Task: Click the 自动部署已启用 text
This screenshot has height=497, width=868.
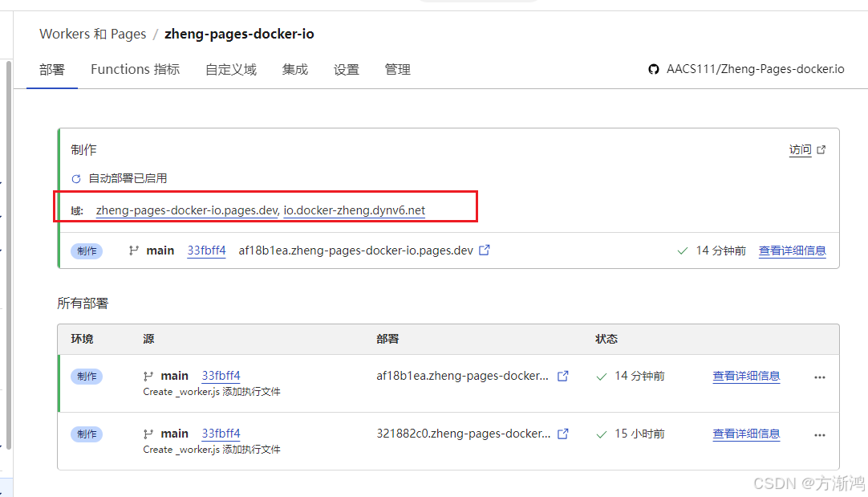Action: click(128, 178)
